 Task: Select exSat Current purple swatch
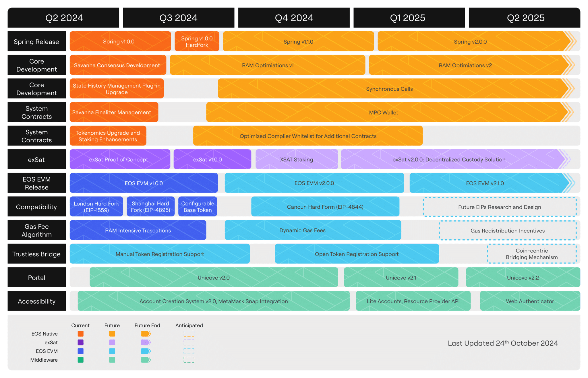(81, 342)
